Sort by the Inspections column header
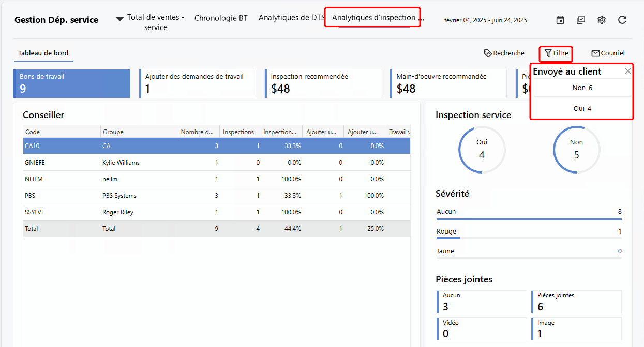Image resolution: width=644 pixels, height=347 pixels. pos(238,132)
